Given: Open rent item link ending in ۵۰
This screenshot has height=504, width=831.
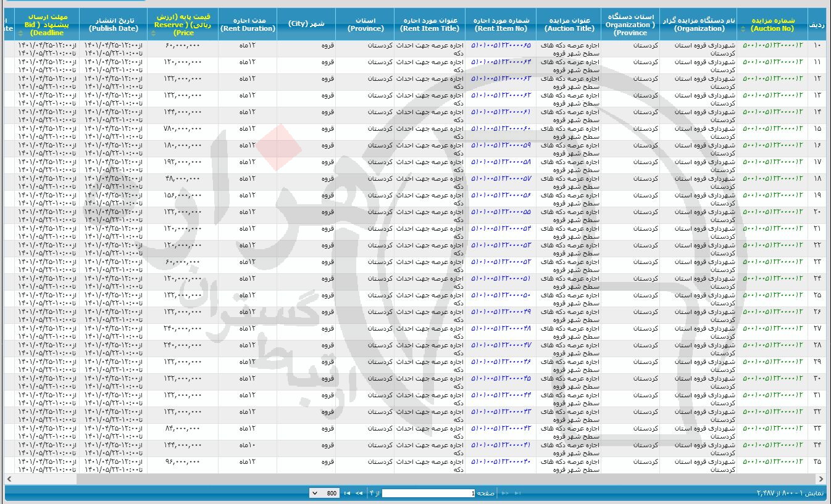Looking at the screenshot, I should (x=501, y=295).
